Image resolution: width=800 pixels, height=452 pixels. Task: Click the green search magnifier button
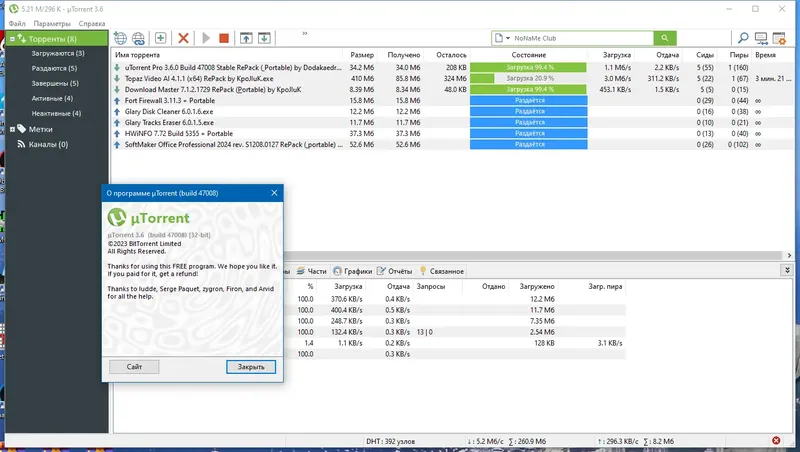pos(665,38)
